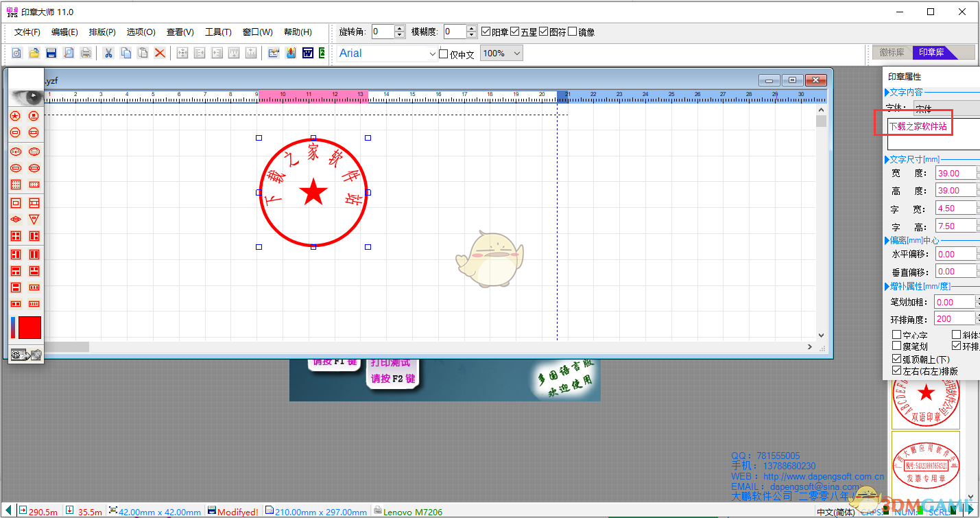
Task: Select the inverted triangle seal template
Action: [34, 220]
